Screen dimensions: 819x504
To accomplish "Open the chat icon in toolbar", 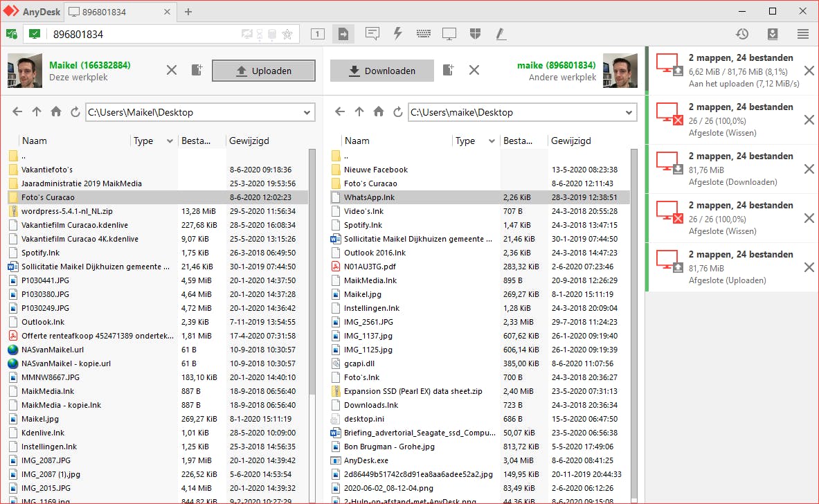I will (372, 33).
